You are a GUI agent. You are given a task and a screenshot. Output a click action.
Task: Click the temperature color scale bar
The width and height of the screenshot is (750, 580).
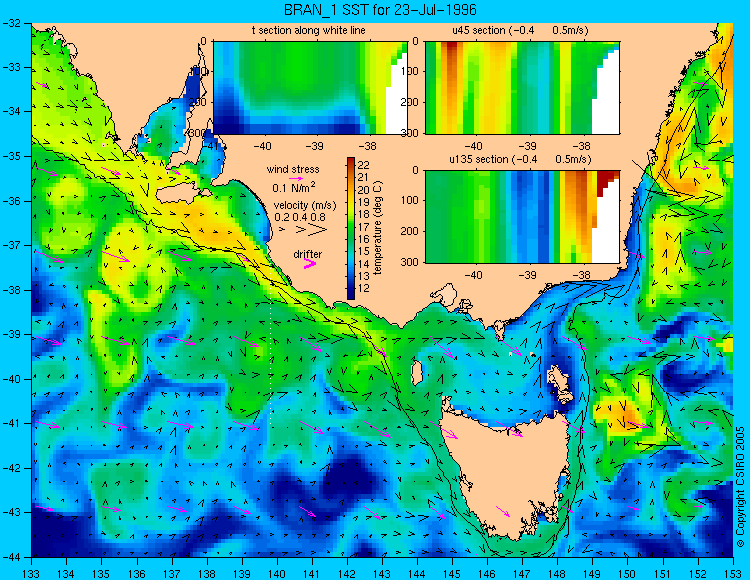(351, 228)
